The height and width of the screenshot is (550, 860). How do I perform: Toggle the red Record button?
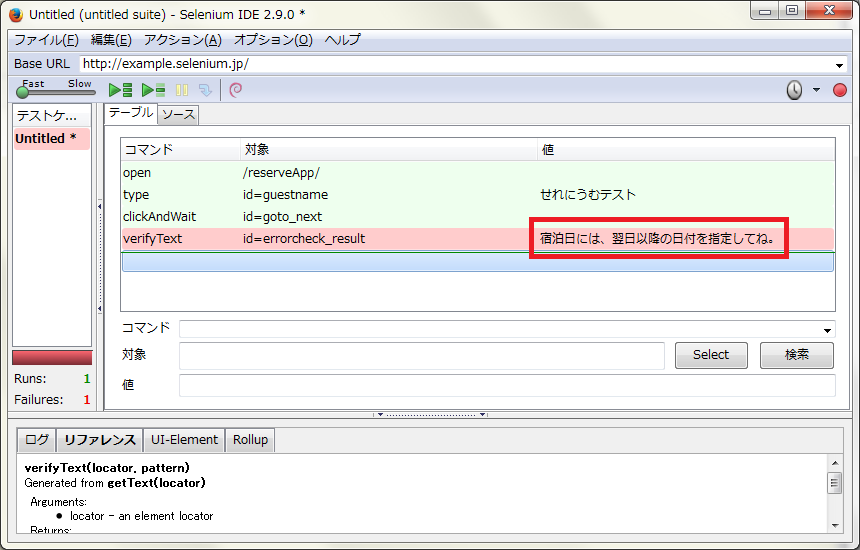(x=839, y=90)
